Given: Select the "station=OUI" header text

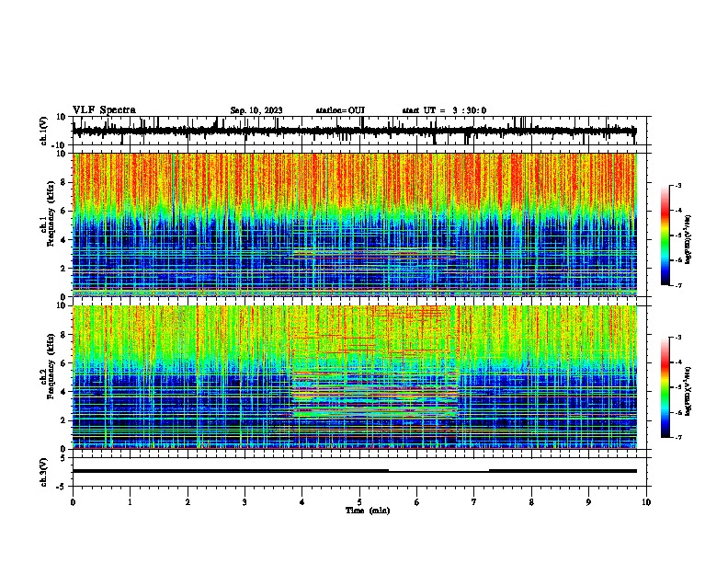Looking at the screenshot, I should [x=340, y=110].
